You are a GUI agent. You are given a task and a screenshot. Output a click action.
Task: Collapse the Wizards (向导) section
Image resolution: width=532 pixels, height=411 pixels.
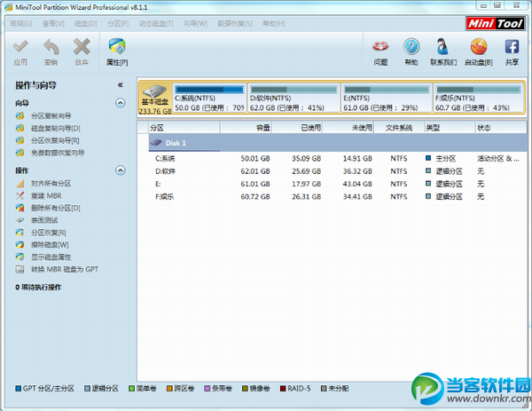(120, 103)
